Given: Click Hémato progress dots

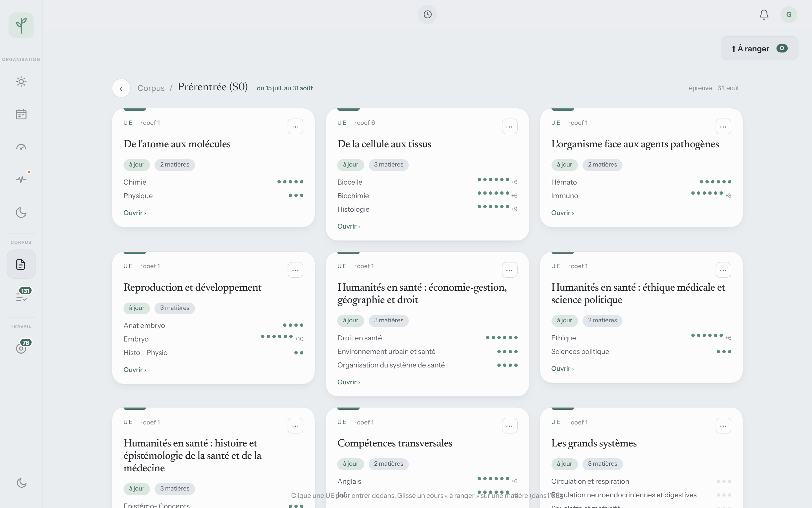Looking at the screenshot, I should (x=715, y=182).
